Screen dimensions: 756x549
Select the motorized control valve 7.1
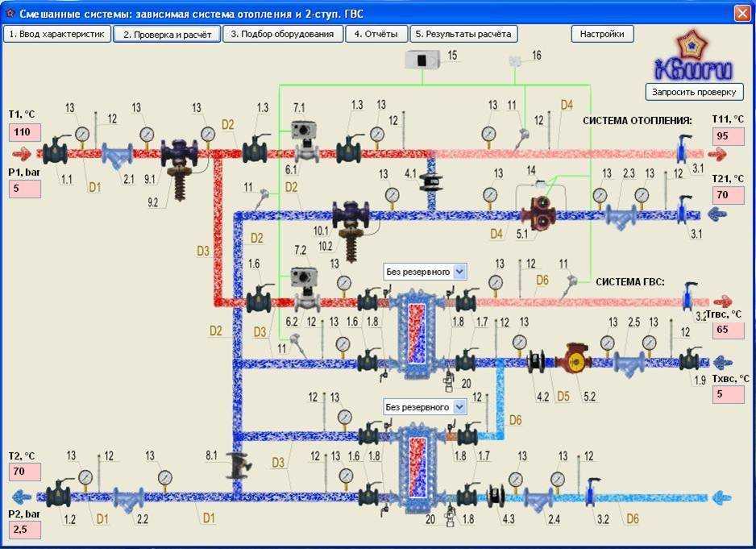tap(305, 141)
